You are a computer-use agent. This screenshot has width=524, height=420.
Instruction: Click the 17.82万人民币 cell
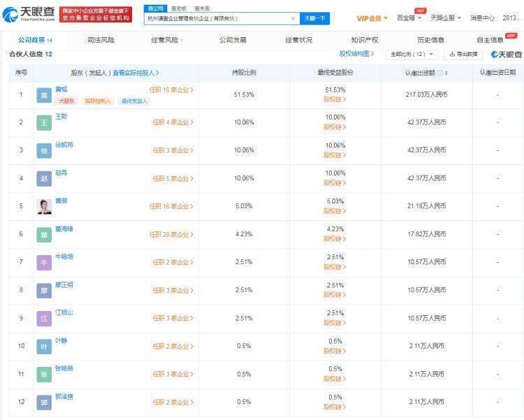pyautogui.click(x=426, y=234)
